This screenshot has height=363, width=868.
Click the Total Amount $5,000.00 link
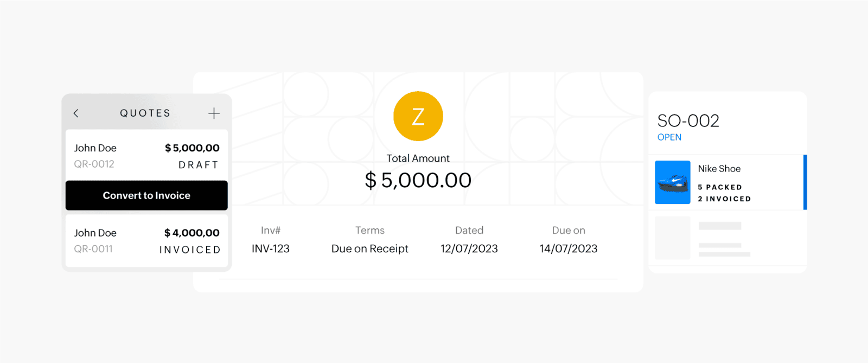(418, 180)
